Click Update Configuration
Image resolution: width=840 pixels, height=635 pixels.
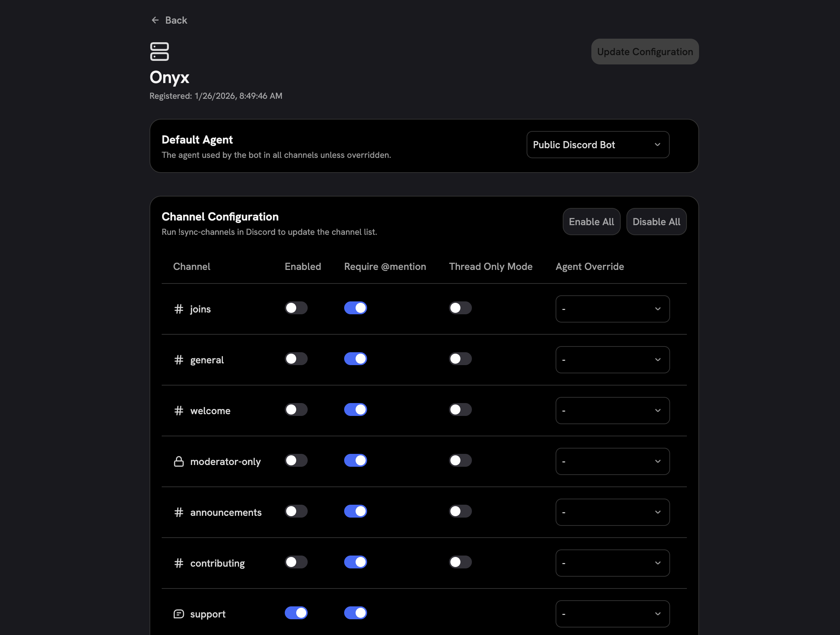coord(645,51)
